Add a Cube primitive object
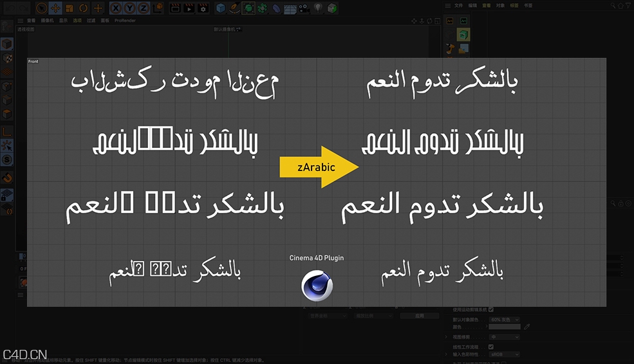 pos(220,8)
